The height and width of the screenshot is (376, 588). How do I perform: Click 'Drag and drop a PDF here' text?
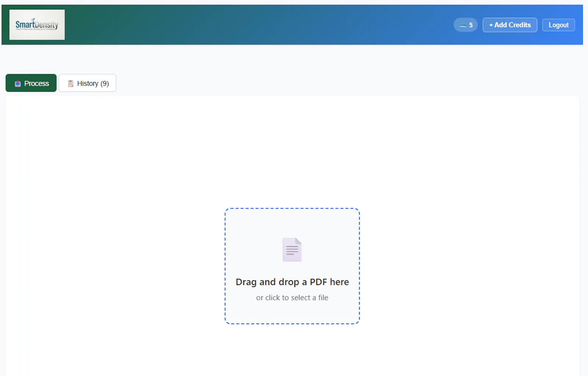(x=292, y=282)
